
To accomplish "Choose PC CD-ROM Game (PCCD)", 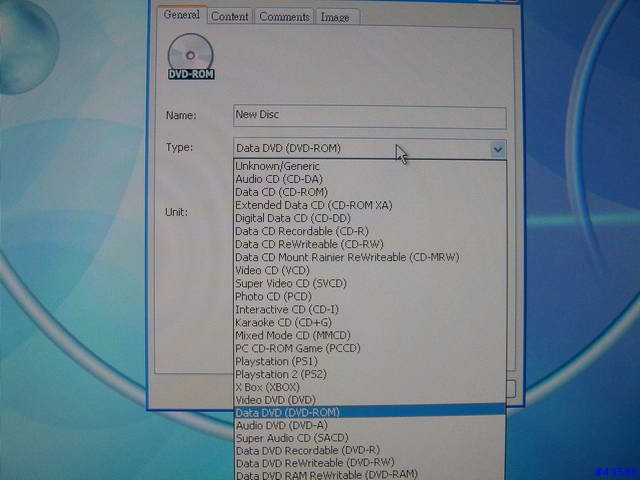I will [x=370, y=348].
